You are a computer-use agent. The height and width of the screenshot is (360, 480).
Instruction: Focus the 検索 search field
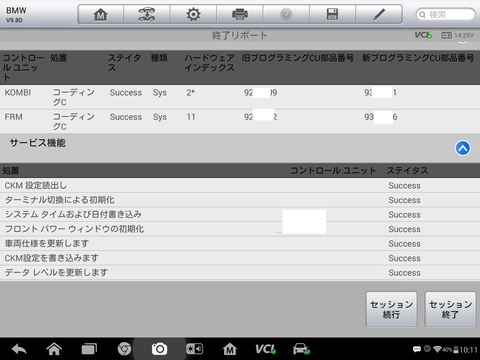point(445,14)
